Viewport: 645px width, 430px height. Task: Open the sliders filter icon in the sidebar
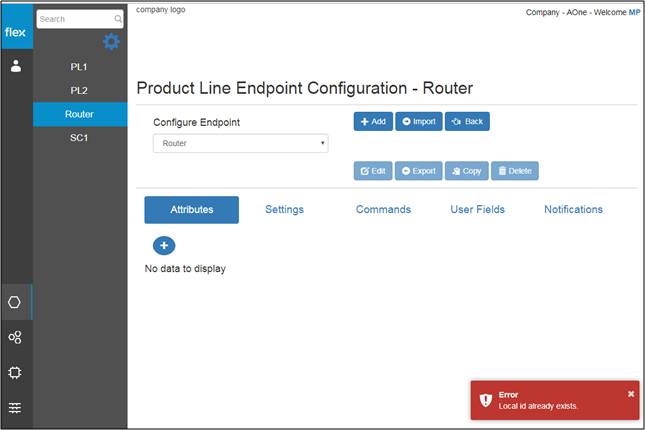click(15, 408)
